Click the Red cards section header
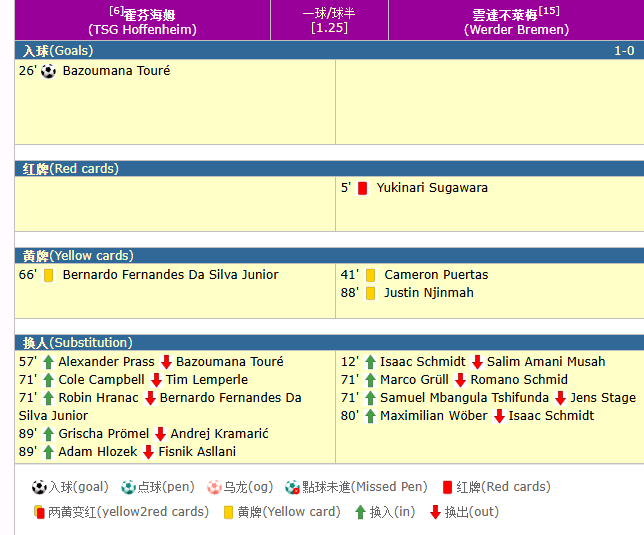The height and width of the screenshot is (535, 644). [x=329, y=169]
